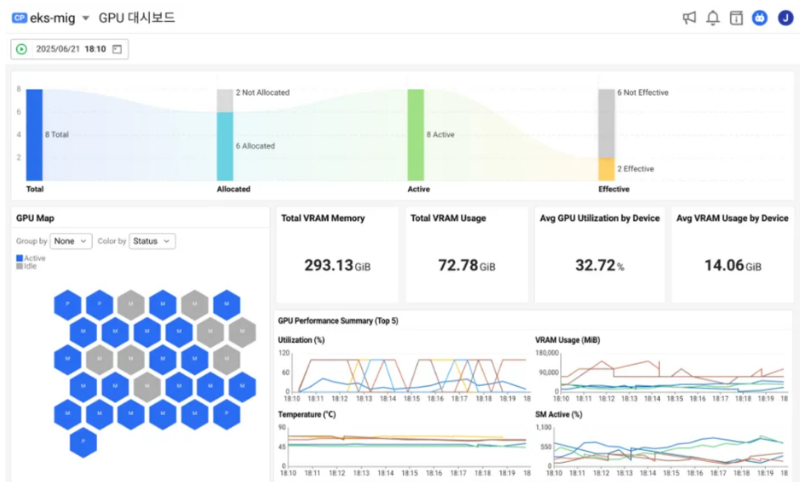The height and width of the screenshot is (482, 800).
Task: Click the green play button for live mode
Action: [21, 49]
